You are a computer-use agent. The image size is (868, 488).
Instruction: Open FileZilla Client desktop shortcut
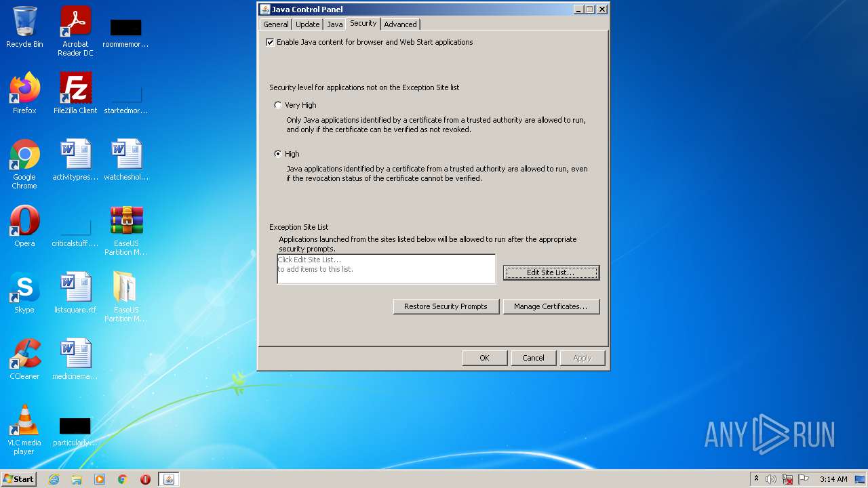point(75,94)
